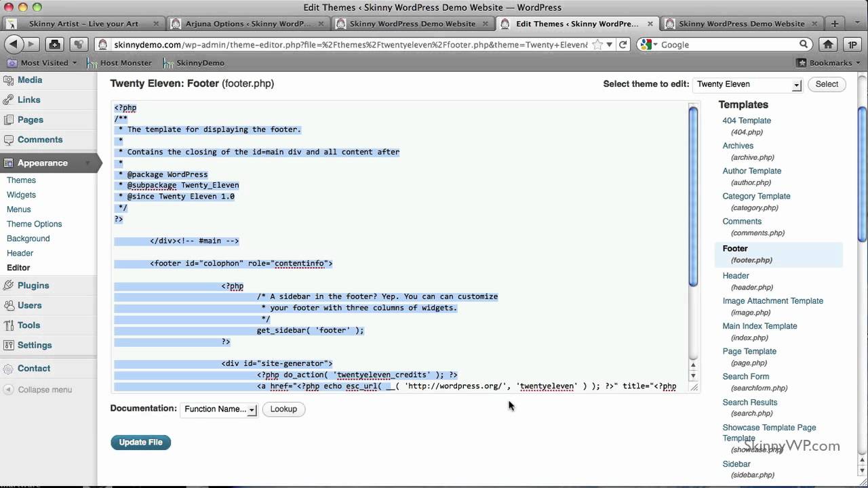Click the site identity icon in the address bar
This screenshot has height=488, width=868.
pyautogui.click(x=103, y=45)
